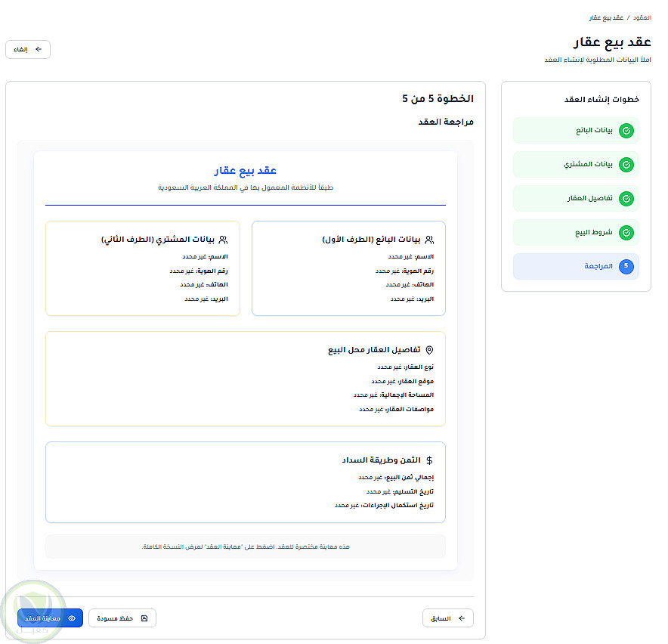This screenshot has width=668, height=644.
Task: Click the dollar sign icon for price section
Action: coord(429,460)
